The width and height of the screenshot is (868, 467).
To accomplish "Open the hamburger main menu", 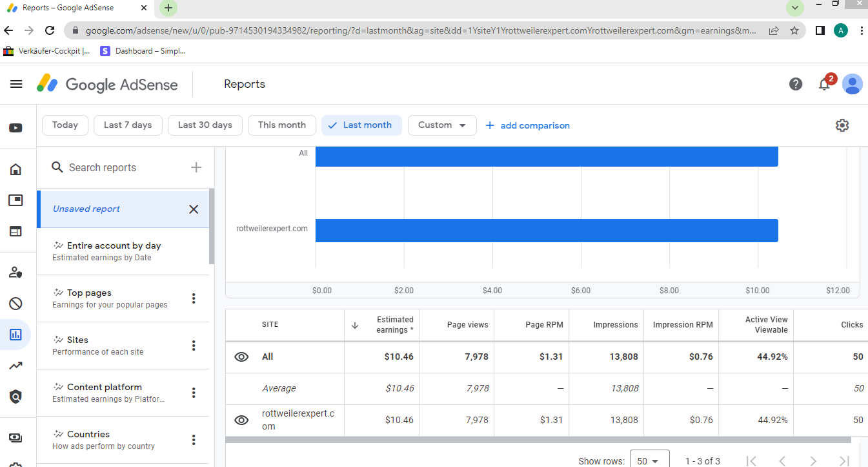I will click(16, 84).
